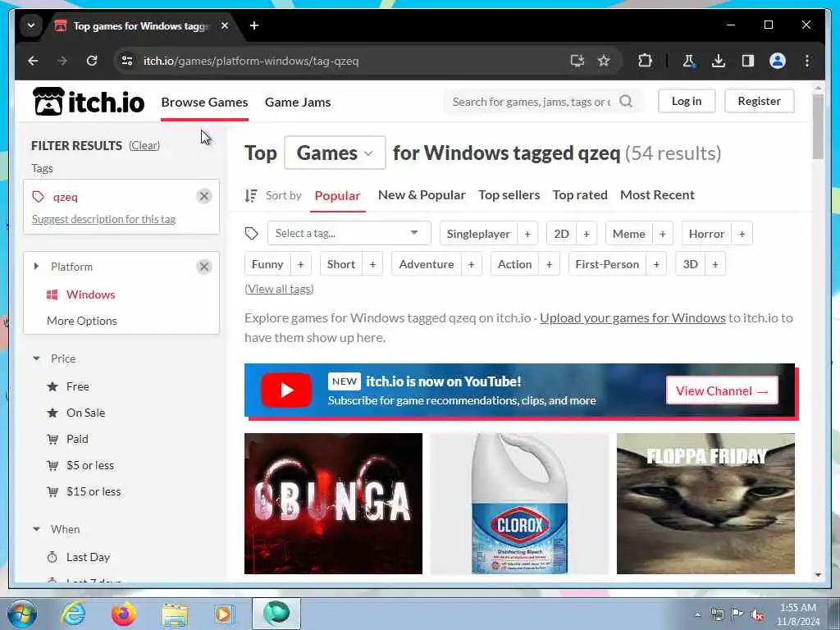Click the YouTube play icon in banner
The width and height of the screenshot is (840, 630).
286,390
